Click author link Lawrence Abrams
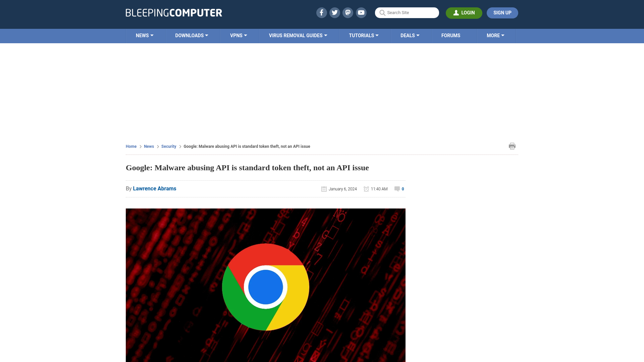The width and height of the screenshot is (644, 362). tap(154, 188)
